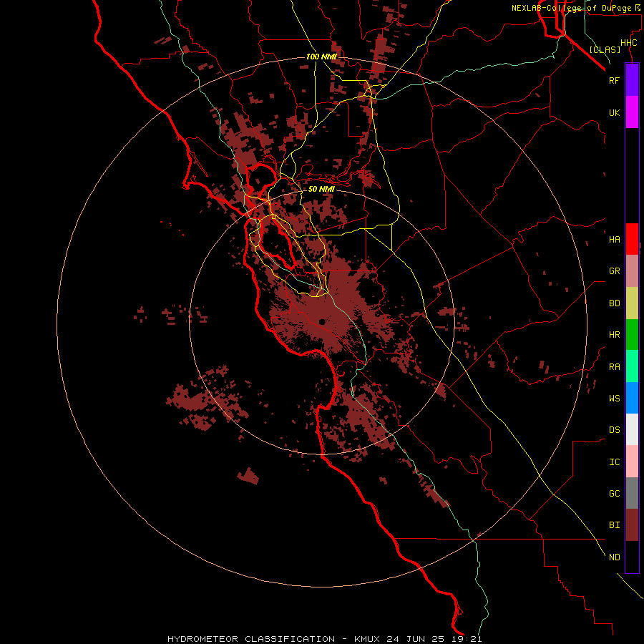Click the RF legend label
The height and width of the screenshot is (644, 644).
[615, 80]
